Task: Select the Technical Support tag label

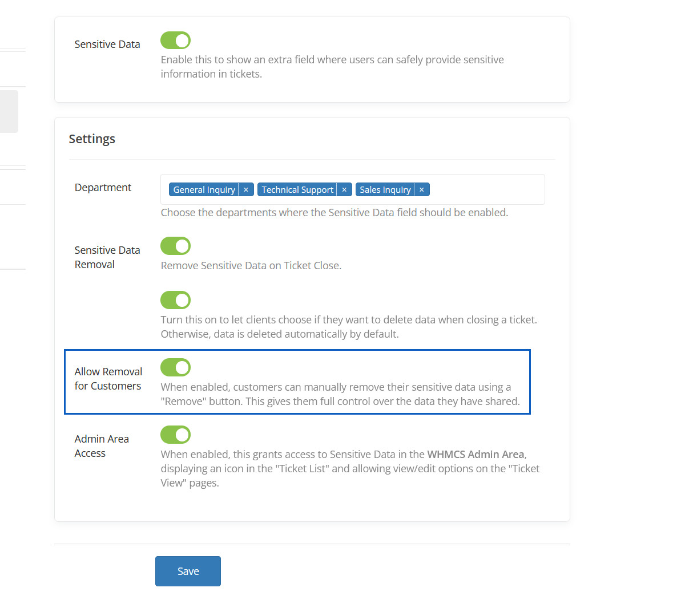Action: [297, 190]
